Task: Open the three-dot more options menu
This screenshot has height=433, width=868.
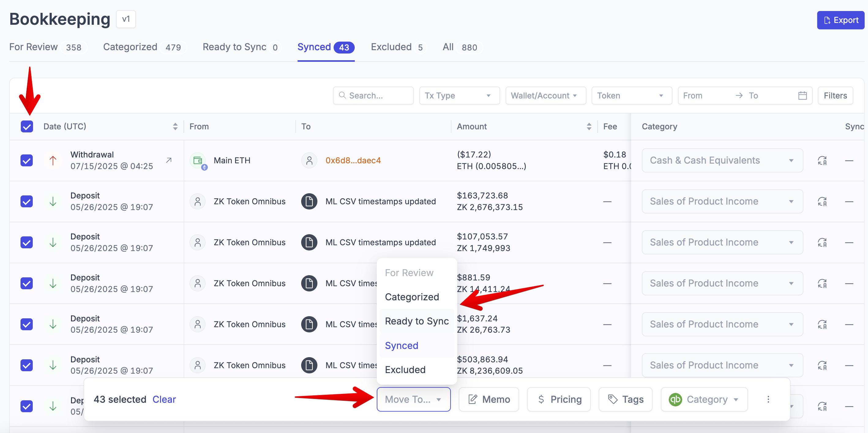Action: 768,399
